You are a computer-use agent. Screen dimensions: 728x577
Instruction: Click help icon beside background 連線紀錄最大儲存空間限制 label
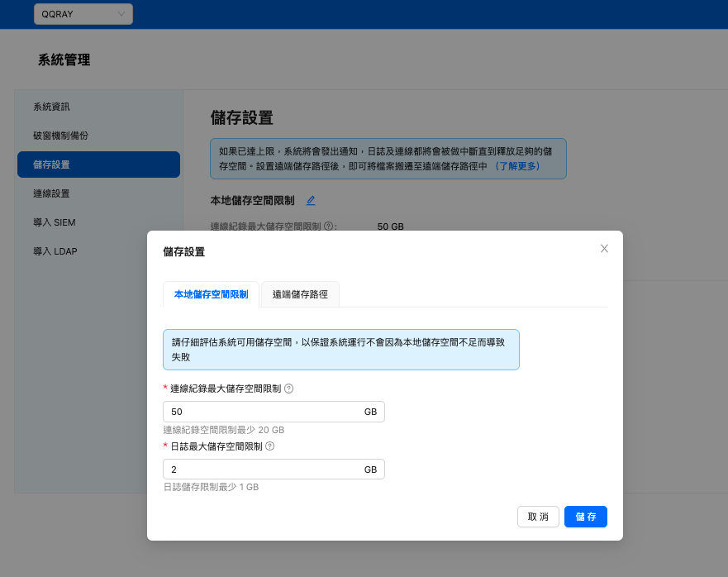[329, 227]
